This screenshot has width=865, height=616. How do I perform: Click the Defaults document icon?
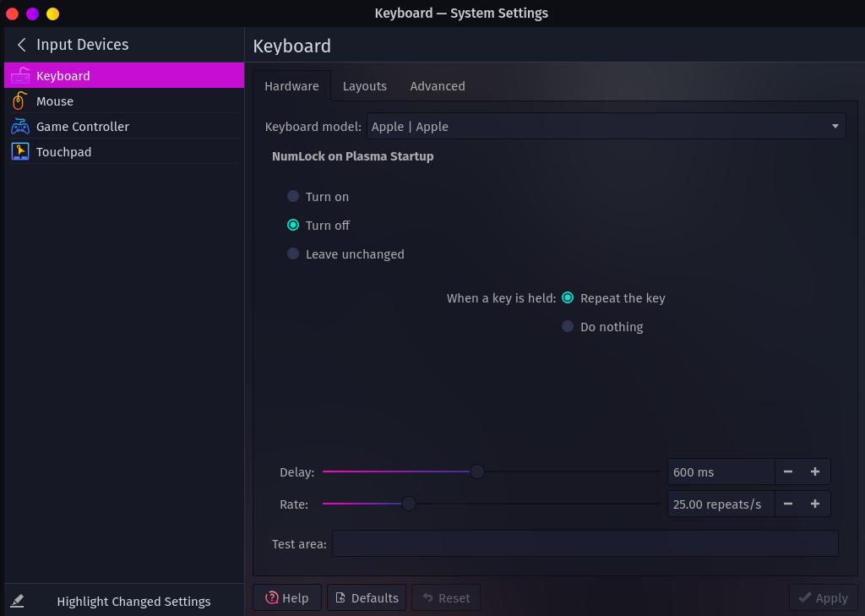click(x=340, y=597)
